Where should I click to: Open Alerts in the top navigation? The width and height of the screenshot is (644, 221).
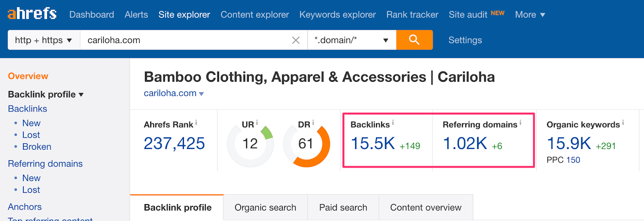coord(136,14)
